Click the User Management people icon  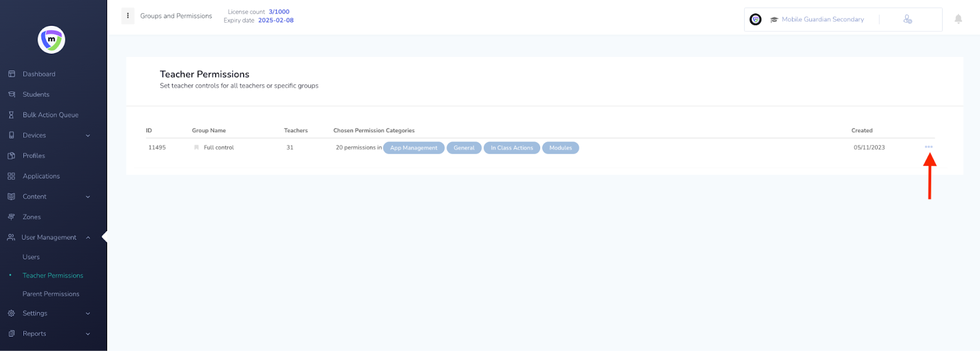coord(10,237)
